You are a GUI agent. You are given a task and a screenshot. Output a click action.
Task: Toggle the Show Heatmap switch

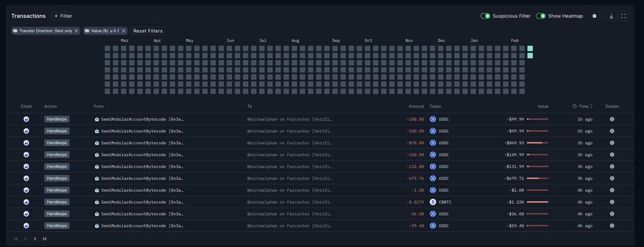click(x=540, y=16)
